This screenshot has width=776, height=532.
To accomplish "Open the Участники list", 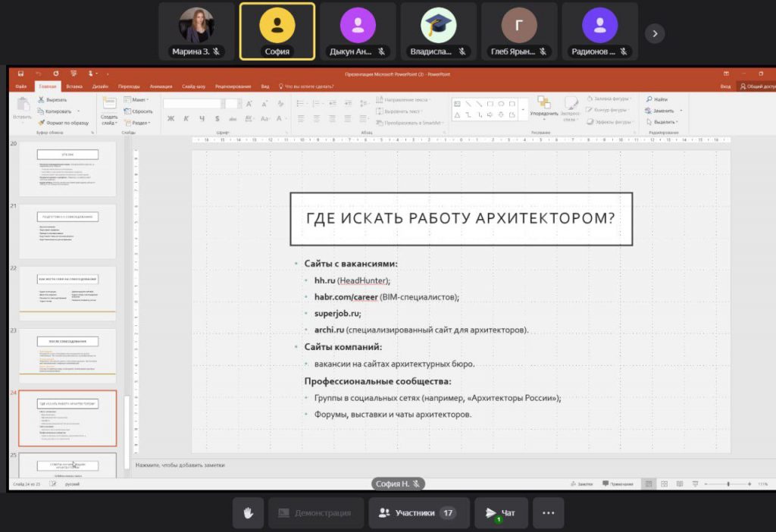I will (418, 513).
